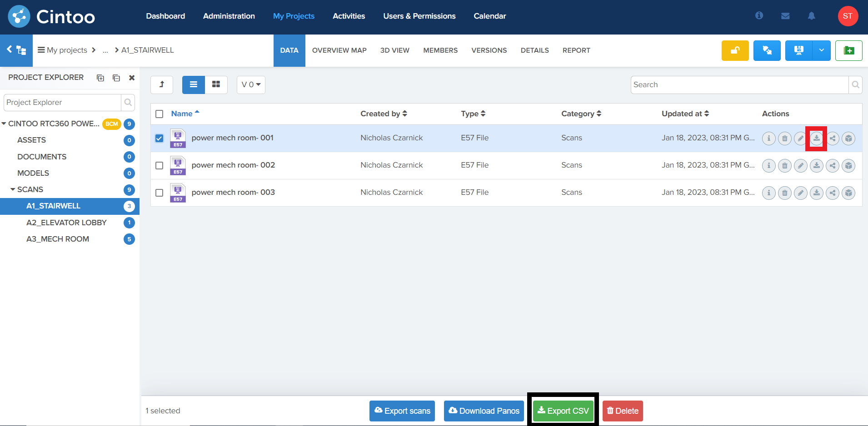Check the power mech room- 003 checkbox
Image resolution: width=868 pixels, height=426 pixels.
coord(159,193)
